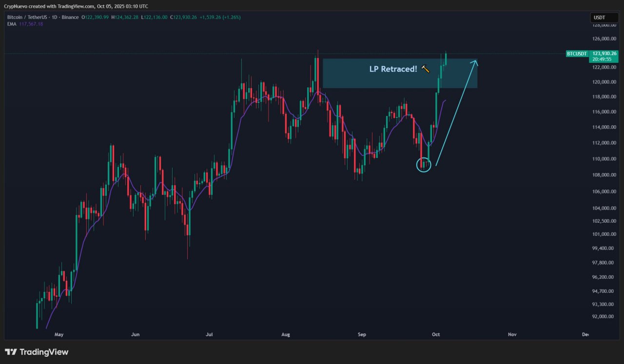The image size is (624, 364).
Task: Click the Aug label on time axis
Action: (x=286, y=335)
